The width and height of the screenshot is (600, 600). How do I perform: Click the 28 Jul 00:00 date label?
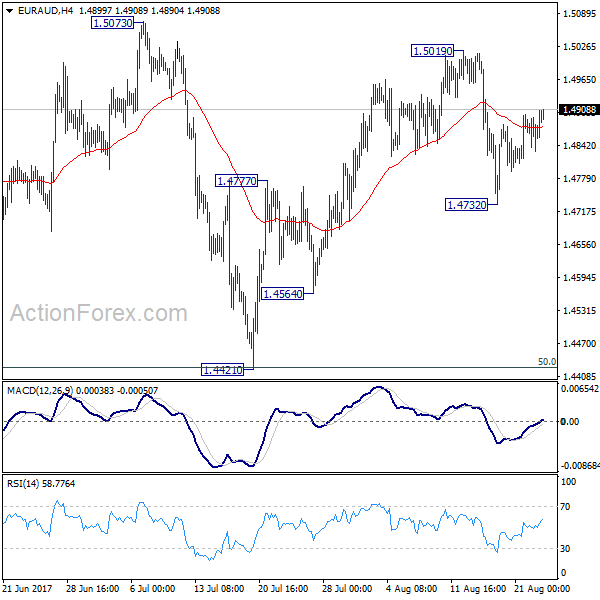(347, 589)
